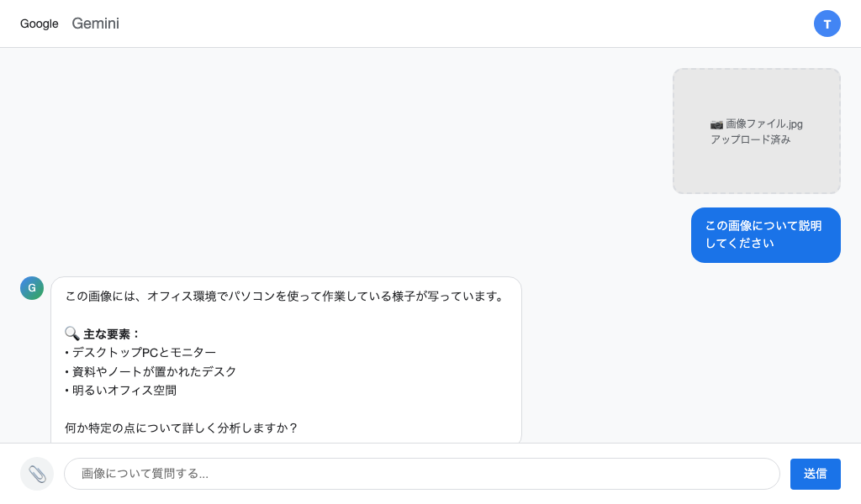Click the camera icon on the uploaded file card

716,123
